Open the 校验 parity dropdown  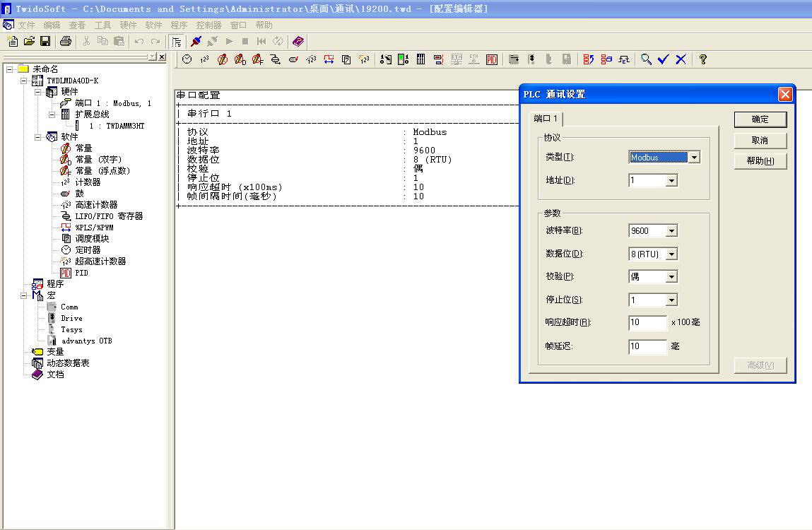671,277
